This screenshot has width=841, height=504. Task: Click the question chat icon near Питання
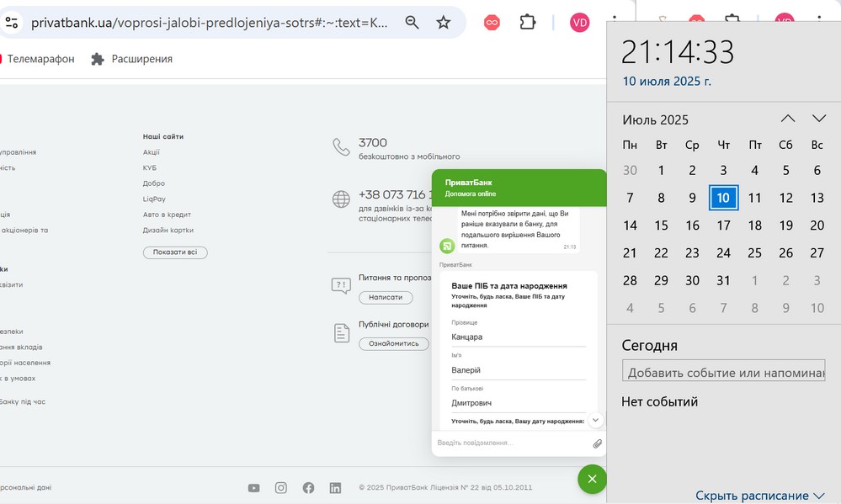pyautogui.click(x=341, y=285)
